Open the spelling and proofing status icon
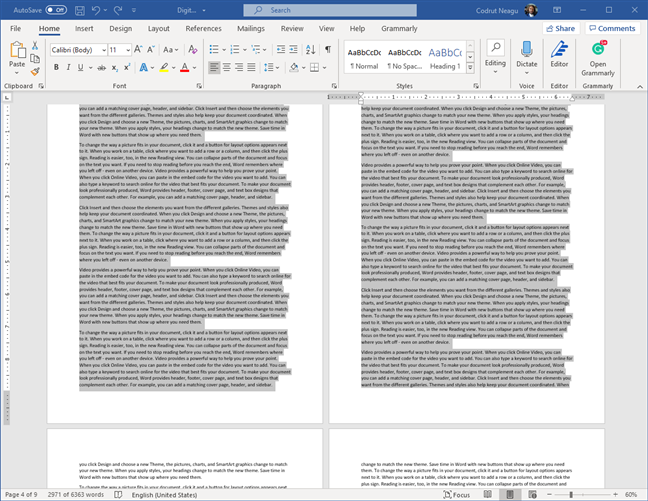 coord(118,494)
